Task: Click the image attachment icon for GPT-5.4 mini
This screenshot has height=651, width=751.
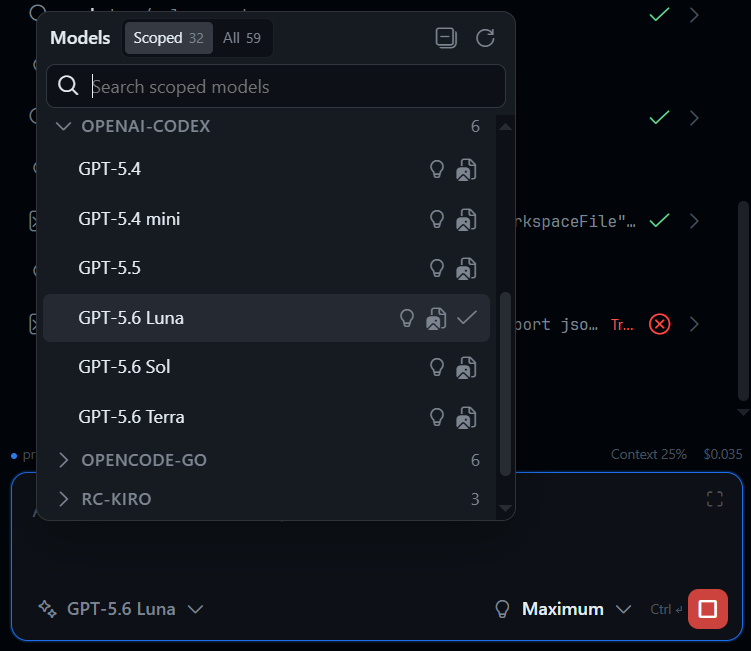Action: pos(466,220)
